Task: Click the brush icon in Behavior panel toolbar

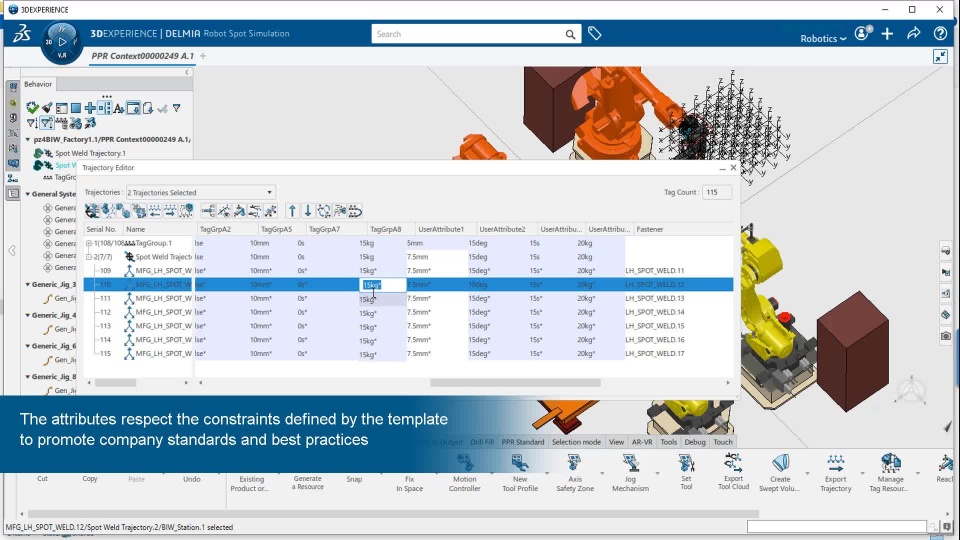Action: click(47, 108)
